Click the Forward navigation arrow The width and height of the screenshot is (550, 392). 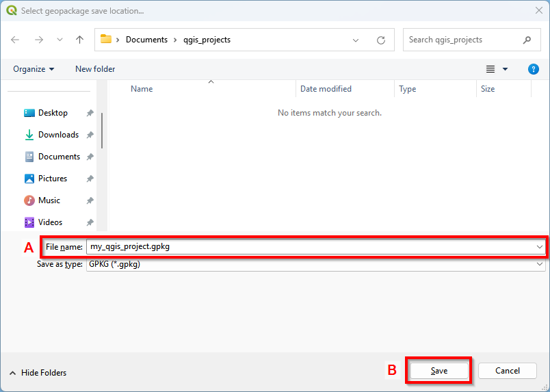[39, 40]
